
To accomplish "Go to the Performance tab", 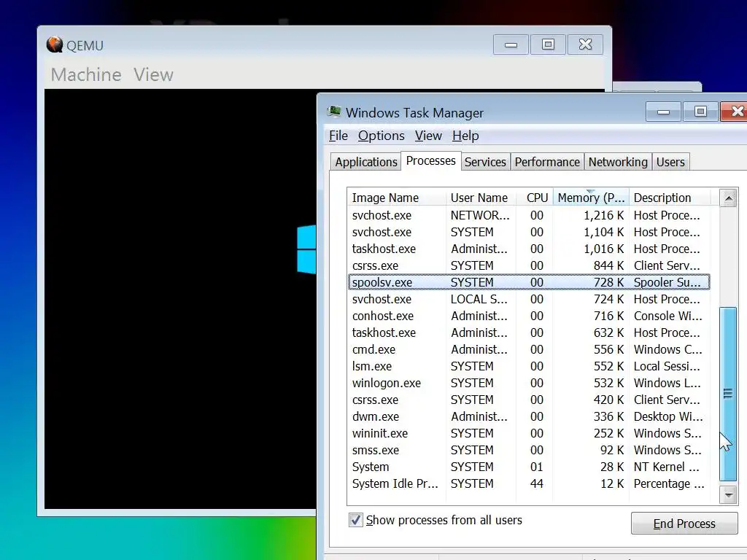I will pyautogui.click(x=547, y=162).
